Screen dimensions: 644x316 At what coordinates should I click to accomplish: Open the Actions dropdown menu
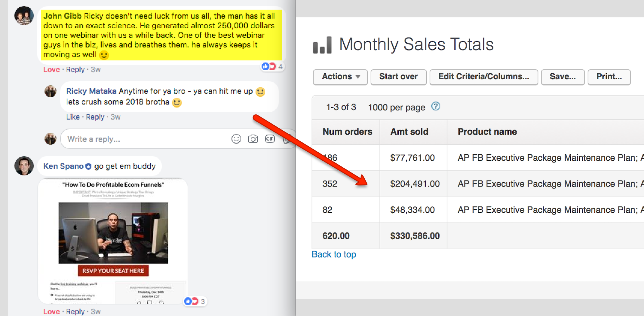point(340,77)
